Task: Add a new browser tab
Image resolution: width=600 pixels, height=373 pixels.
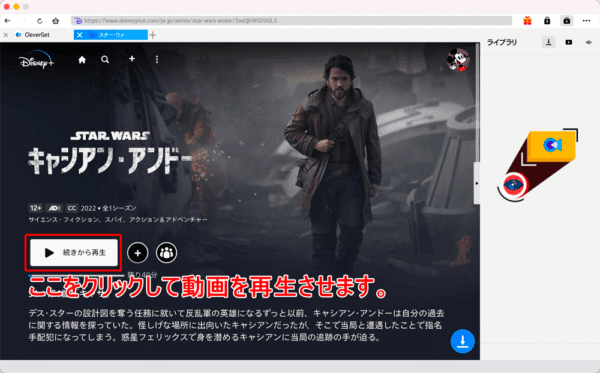Action: [x=153, y=35]
